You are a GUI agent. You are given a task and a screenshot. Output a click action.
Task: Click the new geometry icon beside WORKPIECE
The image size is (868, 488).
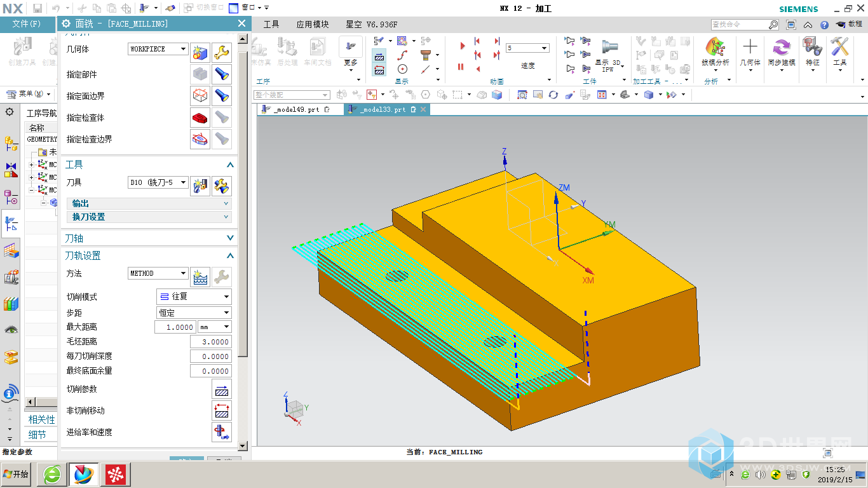pyautogui.click(x=200, y=52)
